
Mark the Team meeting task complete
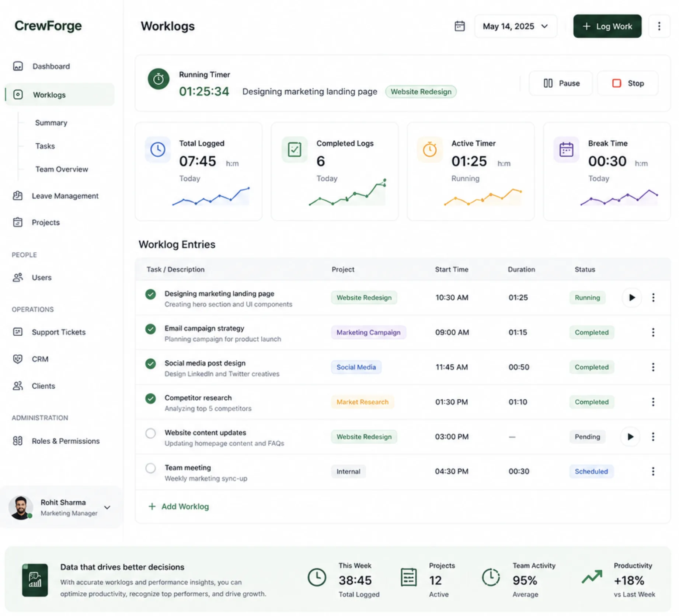[150, 468]
